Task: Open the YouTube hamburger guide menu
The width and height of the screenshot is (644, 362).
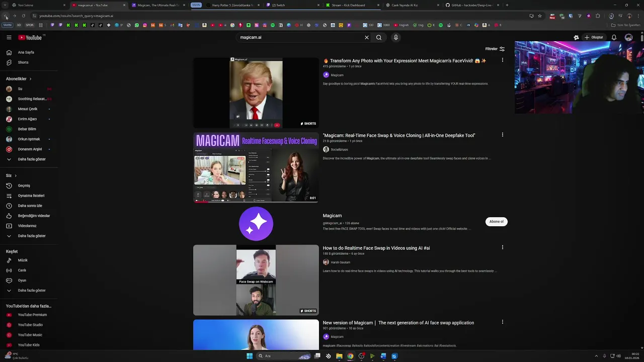Action: point(9,37)
